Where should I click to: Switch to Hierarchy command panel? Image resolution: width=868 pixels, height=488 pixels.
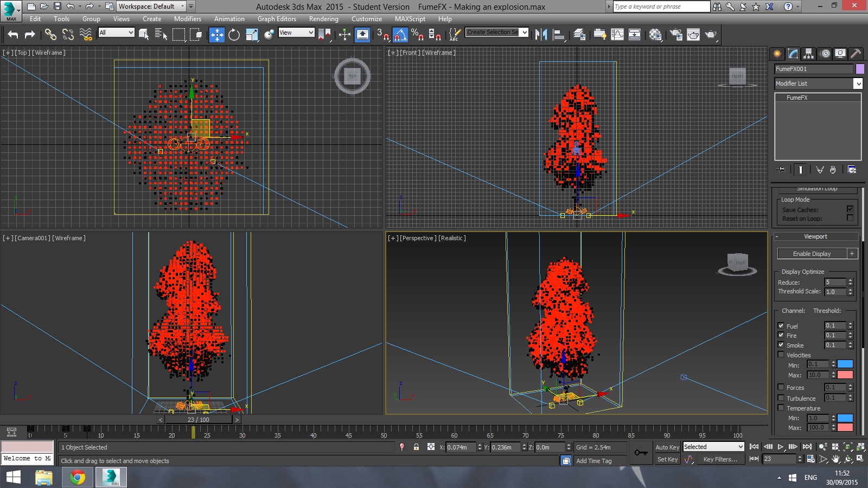(809, 54)
